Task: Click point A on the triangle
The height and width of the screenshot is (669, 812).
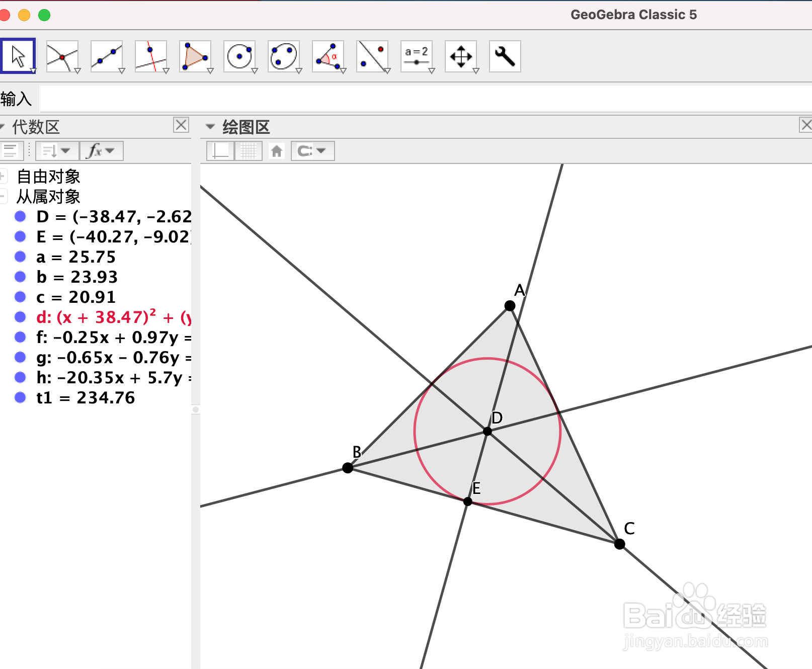Action: (x=510, y=305)
